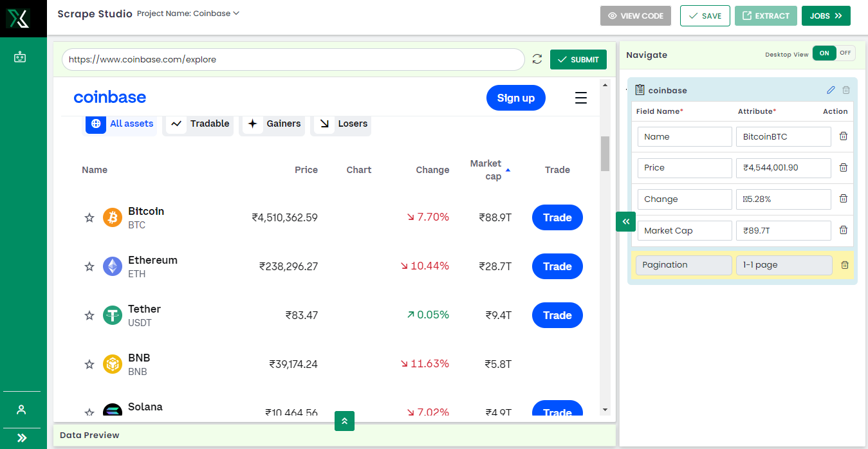Screen dimensions: 868x449
Task: Delete the Market Cap field row
Action: (x=844, y=230)
